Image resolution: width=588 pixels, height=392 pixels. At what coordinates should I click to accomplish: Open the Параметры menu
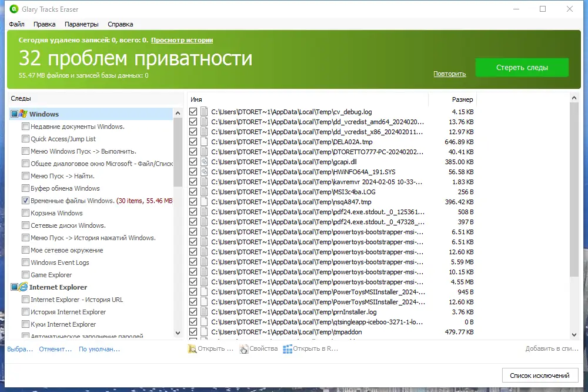(82, 24)
